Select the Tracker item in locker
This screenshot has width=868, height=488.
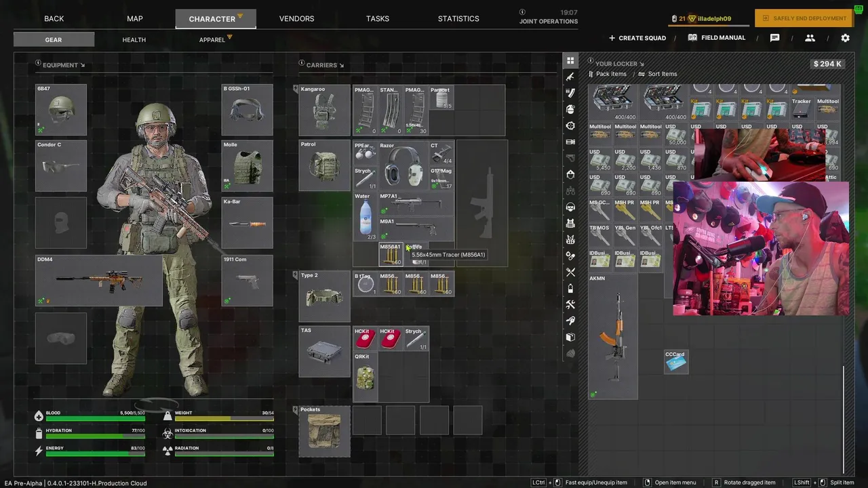[802, 110]
